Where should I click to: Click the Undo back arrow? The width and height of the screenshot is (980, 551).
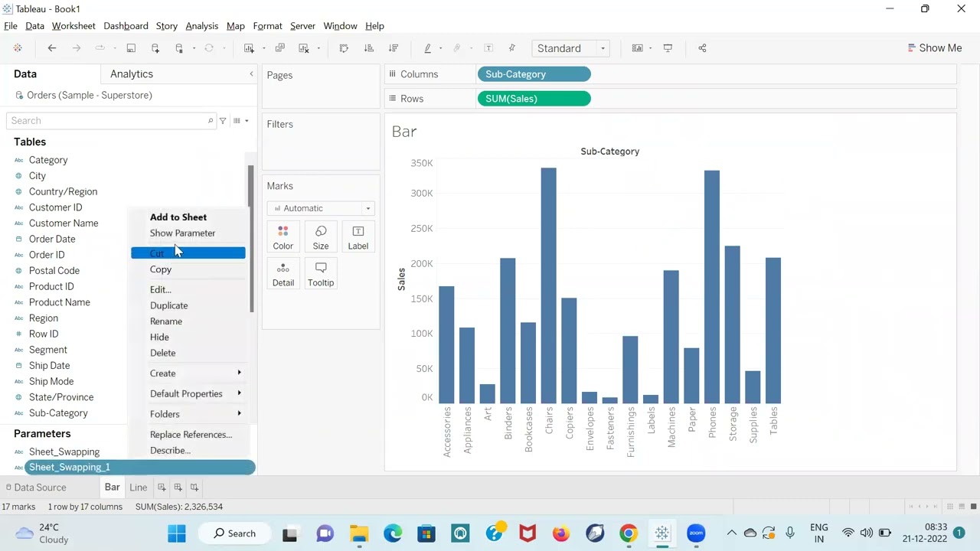[52, 48]
